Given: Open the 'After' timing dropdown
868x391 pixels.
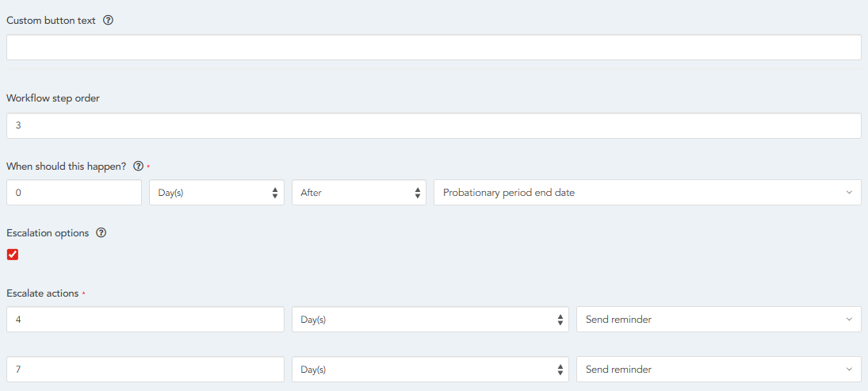Looking at the screenshot, I should pyautogui.click(x=359, y=193).
